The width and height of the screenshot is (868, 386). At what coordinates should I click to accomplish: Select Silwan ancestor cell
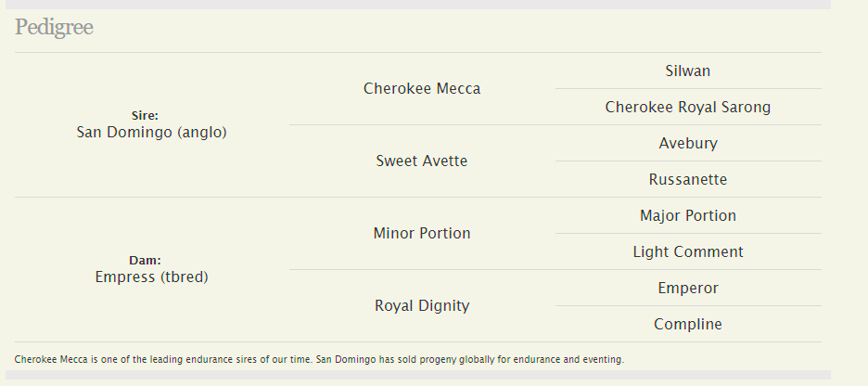coord(688,71)
